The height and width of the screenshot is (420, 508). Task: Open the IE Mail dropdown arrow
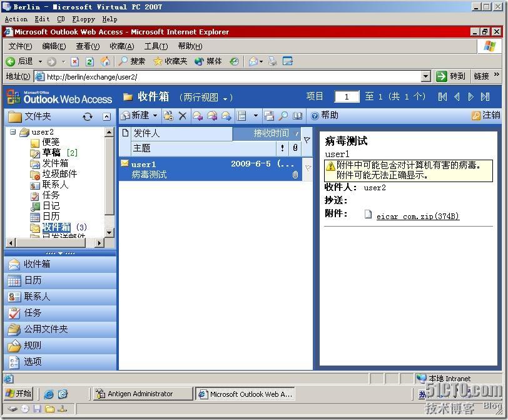(261, 61)
